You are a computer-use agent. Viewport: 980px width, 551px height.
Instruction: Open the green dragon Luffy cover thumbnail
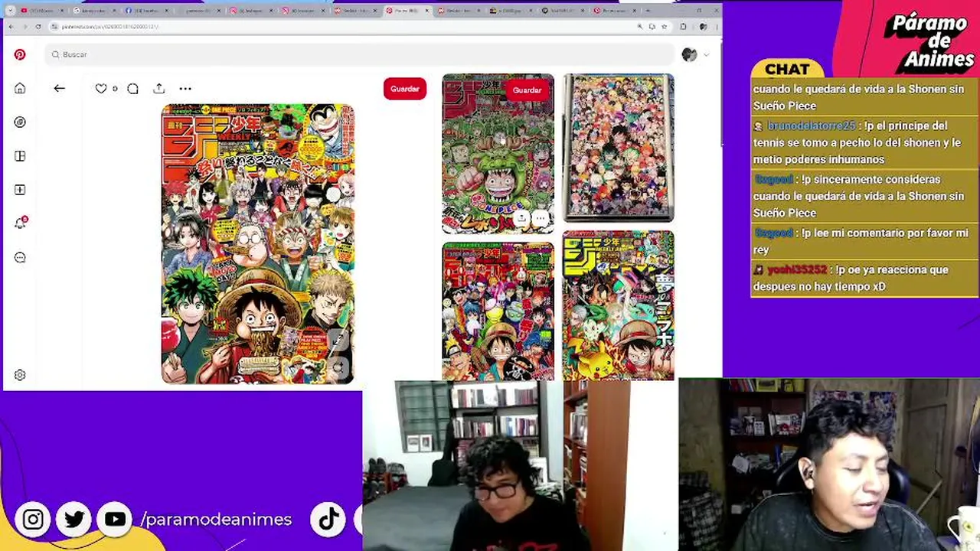498,154
